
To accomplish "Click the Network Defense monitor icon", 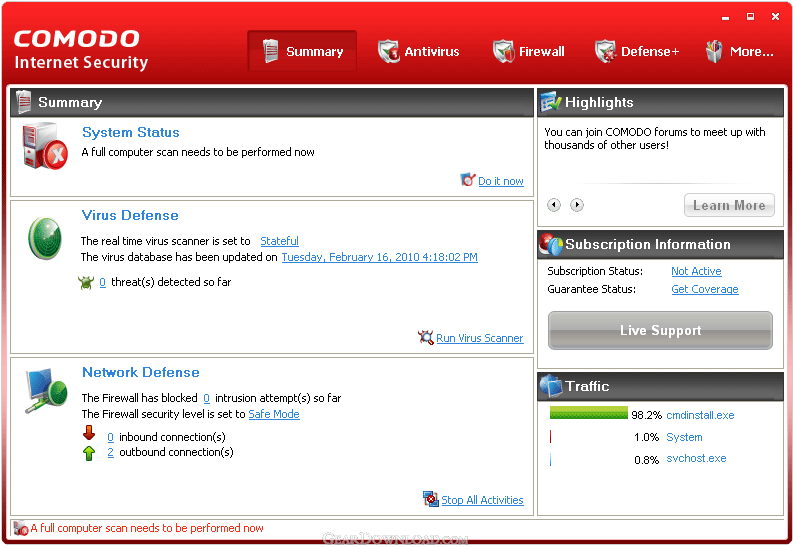I will (x=46, y=390).
